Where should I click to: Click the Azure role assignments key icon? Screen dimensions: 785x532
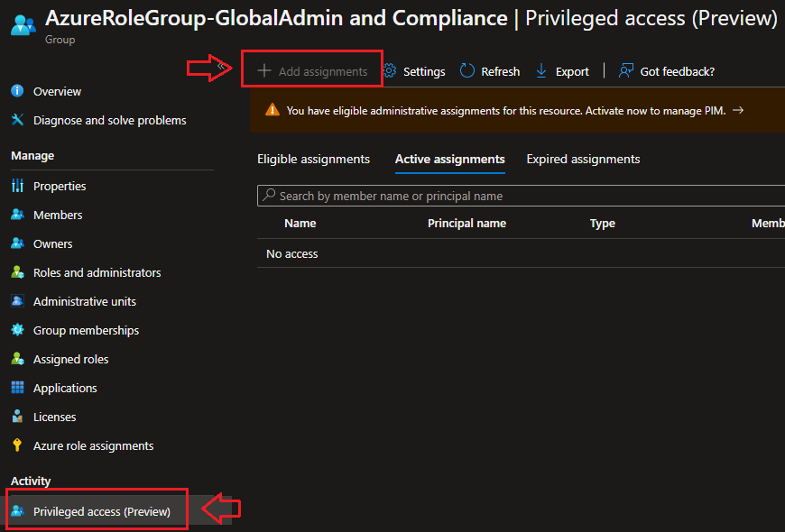pyautogui.click(x=17, y=445)
